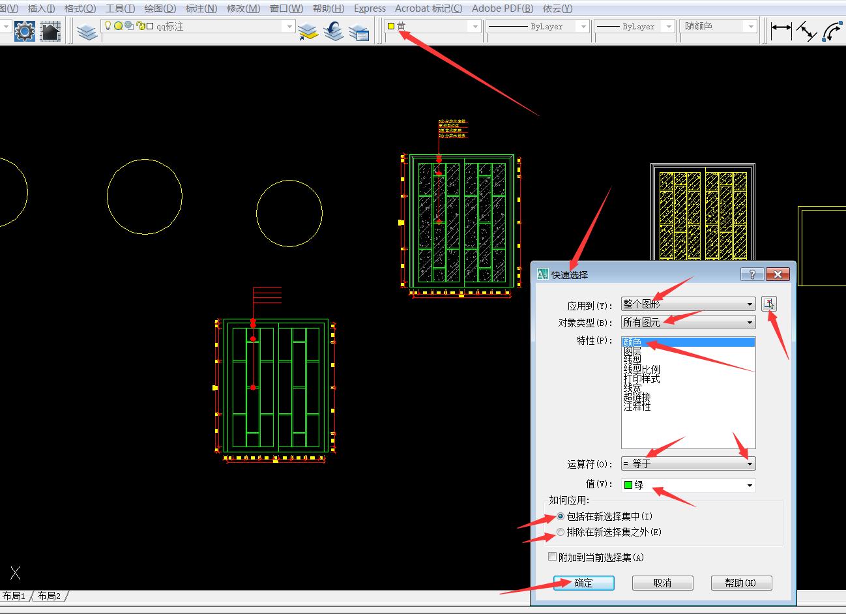Enable 附加到当前选择集 checkbox
The height and width of the screenshot is (616, 846).
pyautogui.click(x=553, y=557)
